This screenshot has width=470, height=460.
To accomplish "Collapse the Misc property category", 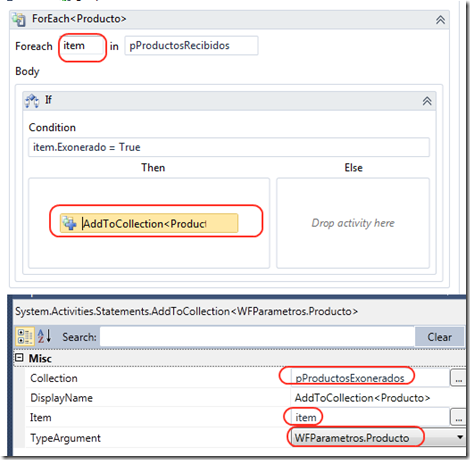I will click(x=19, y=358).
